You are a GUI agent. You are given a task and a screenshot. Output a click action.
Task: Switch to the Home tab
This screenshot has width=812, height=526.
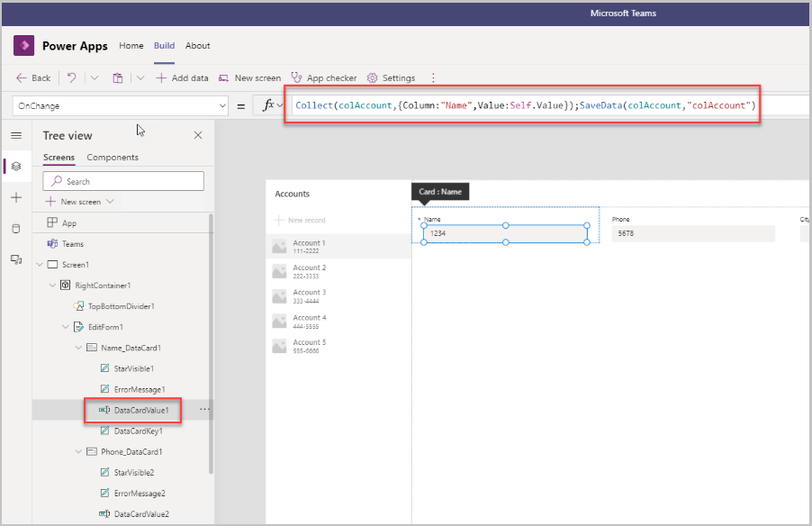[131, 46]
